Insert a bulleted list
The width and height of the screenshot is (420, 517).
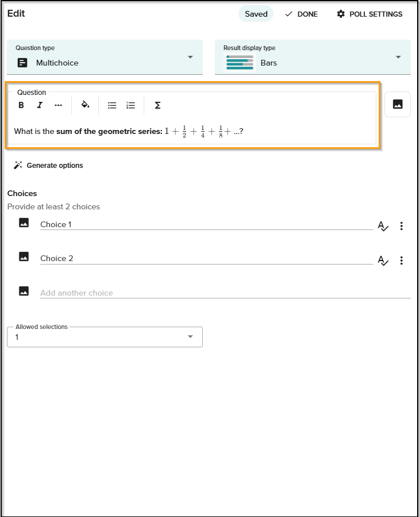[x=112, y=105]
